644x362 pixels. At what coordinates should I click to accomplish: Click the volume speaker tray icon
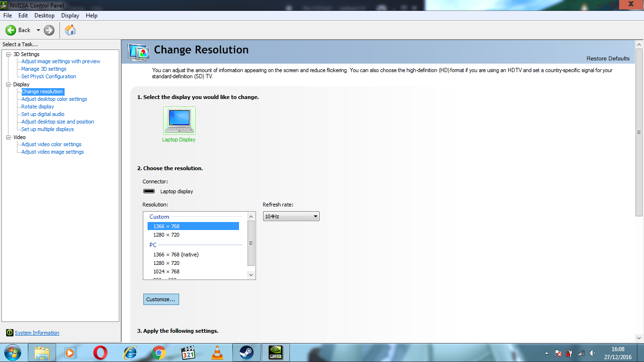pyautogui.click(x=592, y=353)
